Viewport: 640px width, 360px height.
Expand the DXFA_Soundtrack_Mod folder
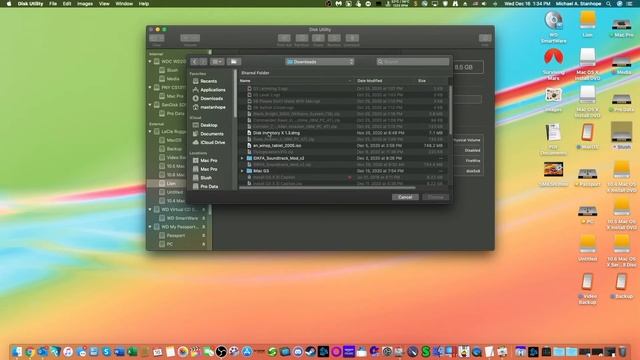point(242,158)
